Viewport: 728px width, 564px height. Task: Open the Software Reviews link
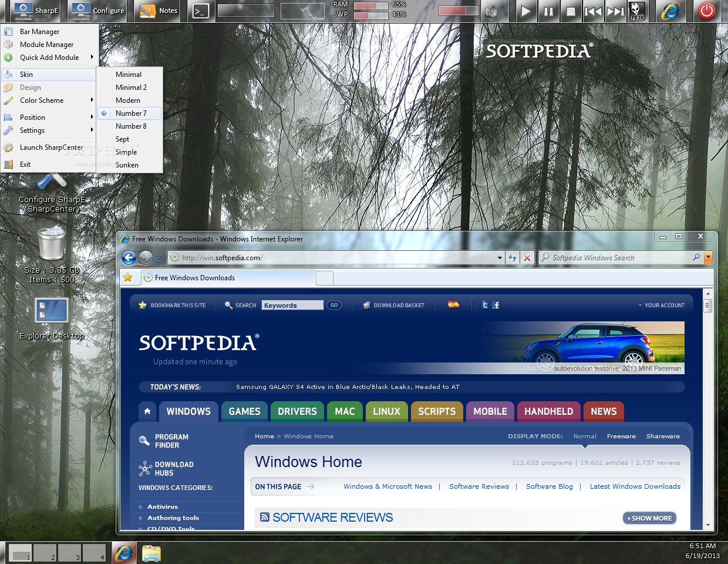tap(479, 486)
